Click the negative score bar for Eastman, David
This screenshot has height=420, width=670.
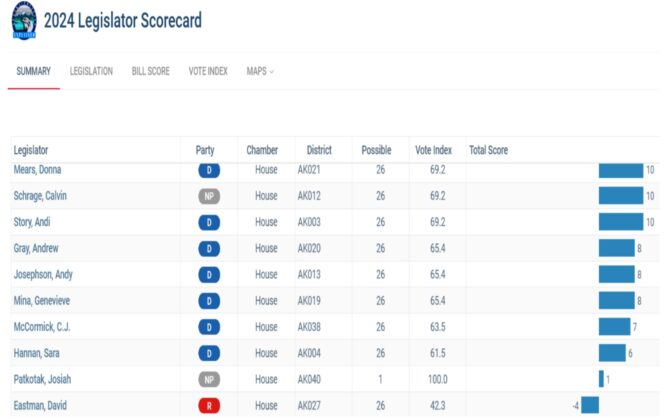[x=590, y=405]
